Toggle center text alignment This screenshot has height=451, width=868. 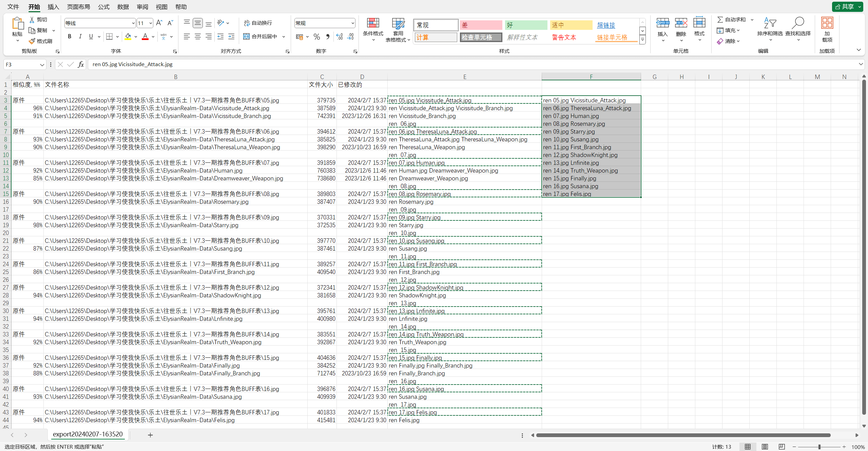198,37
